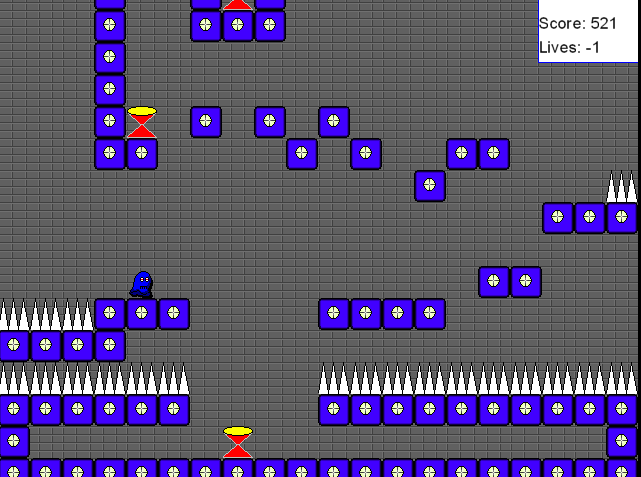Click the spike row at lower left

(x=94, y=379)
